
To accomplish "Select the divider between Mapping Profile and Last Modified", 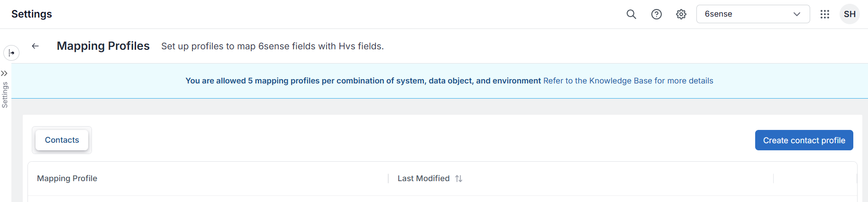I will pyautogui.click(x=388, y=178).
